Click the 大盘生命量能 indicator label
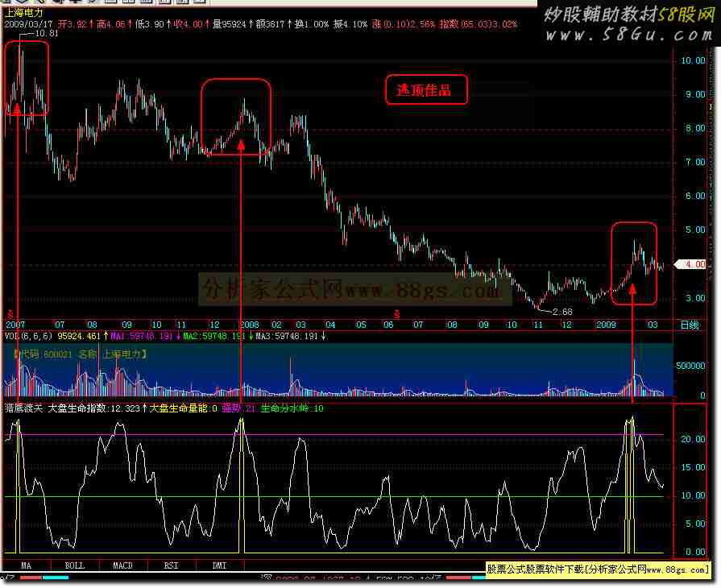This screenshot has height=588, width=721. 179,408
